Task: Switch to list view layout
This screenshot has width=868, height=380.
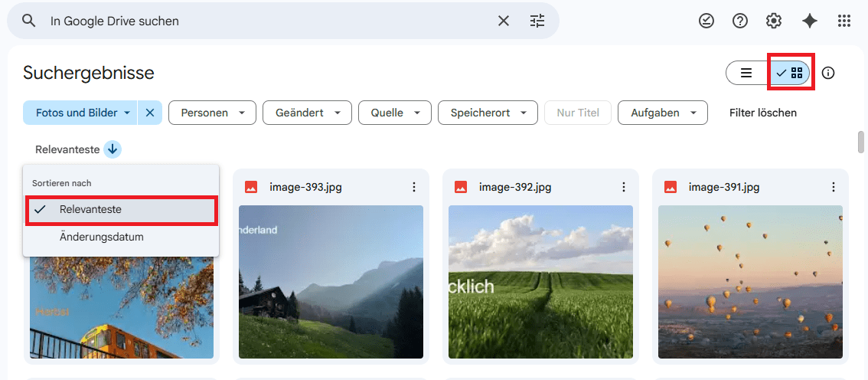Action: [x=746, y=73]
